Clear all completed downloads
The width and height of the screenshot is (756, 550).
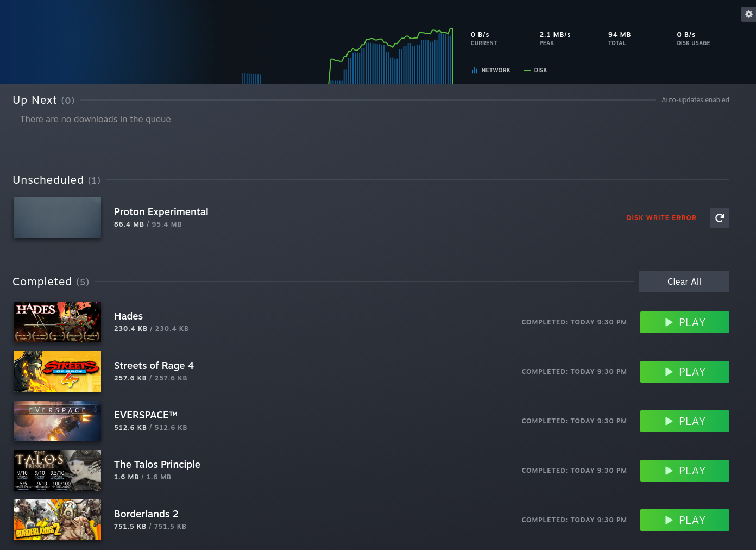(x=684, y=282)
